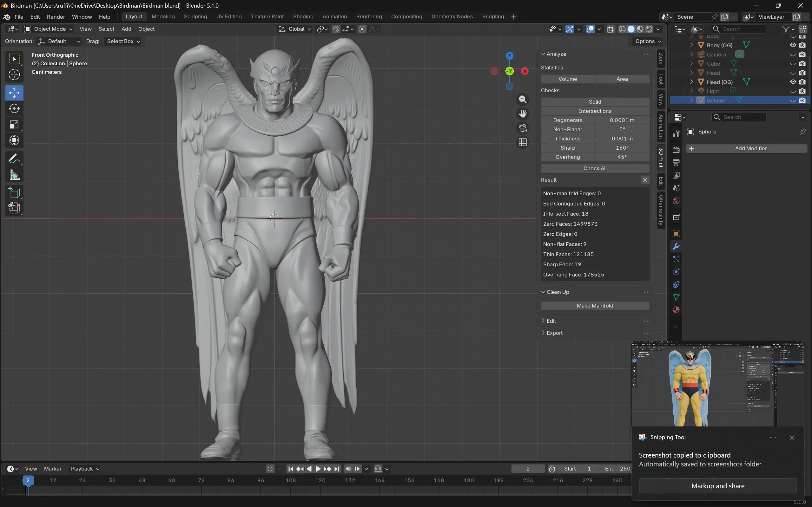Activate the Transform tool
Viewport: 812px width, 507px height.
[14, 140]
